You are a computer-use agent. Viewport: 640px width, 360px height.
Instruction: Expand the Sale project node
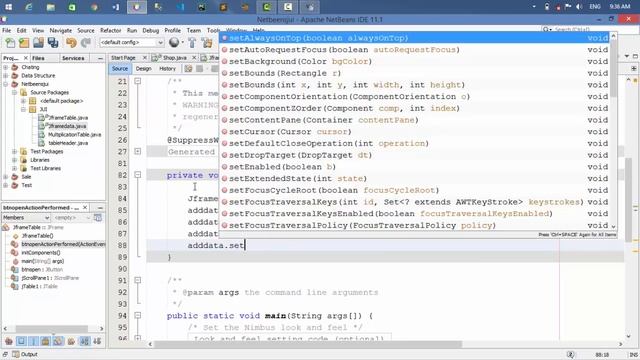[x=6, y=177]
